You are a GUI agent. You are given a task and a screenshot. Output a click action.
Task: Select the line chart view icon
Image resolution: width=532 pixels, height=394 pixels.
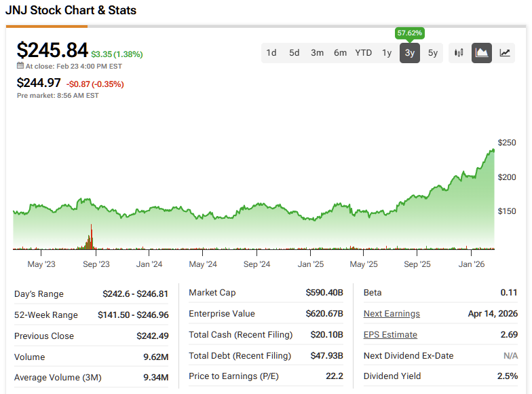coord(505,53)
